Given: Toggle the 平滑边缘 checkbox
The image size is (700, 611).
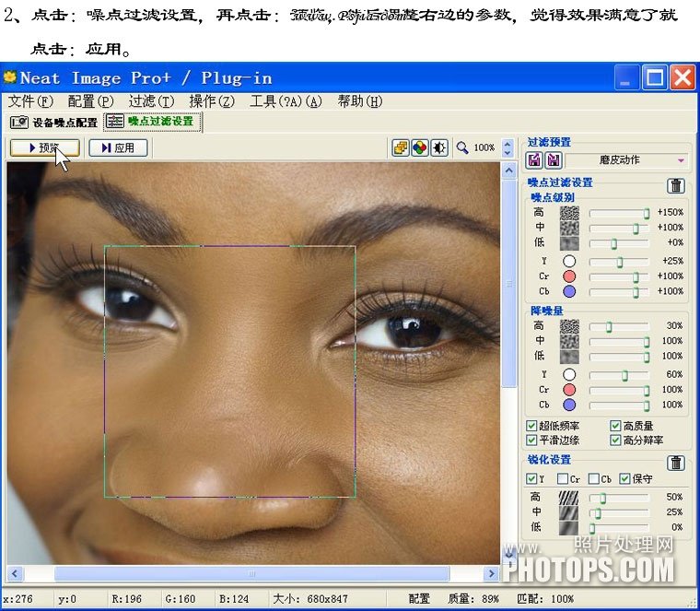Looking at the screenshot, I should click(x=531, y=441).
